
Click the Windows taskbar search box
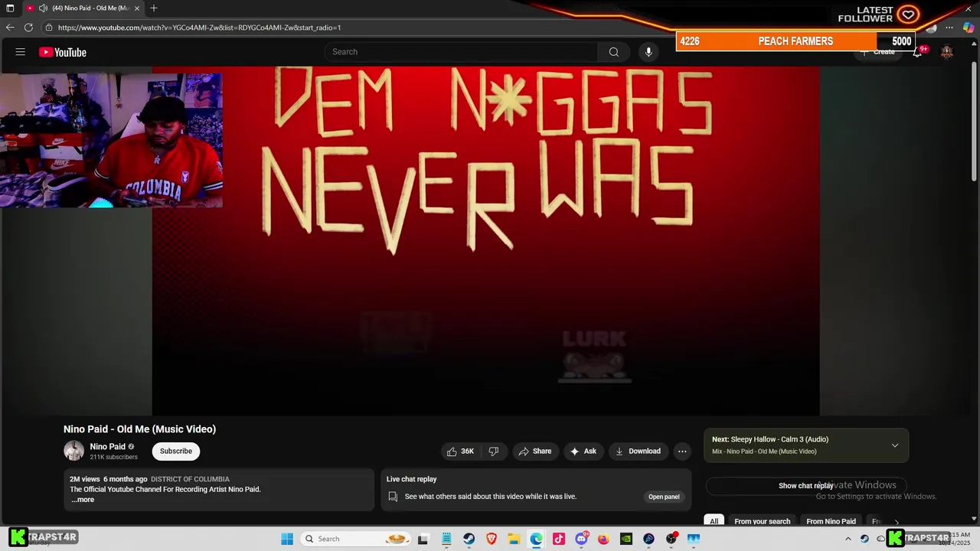[355, 539]
